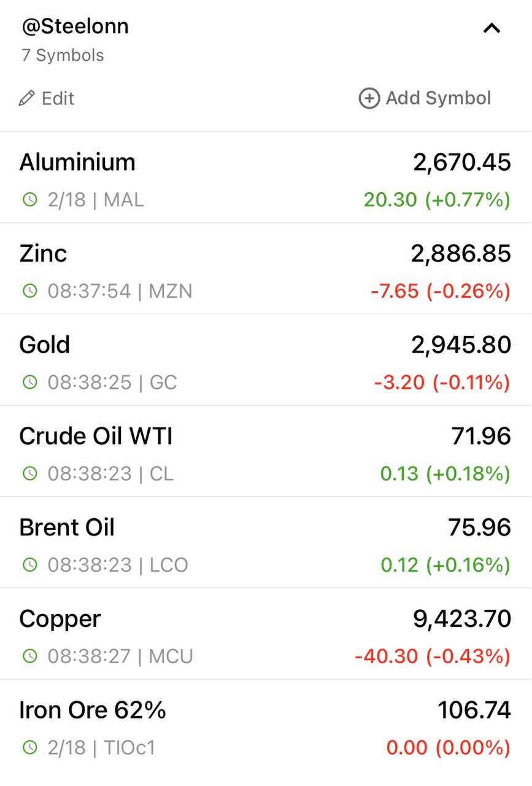The width and height of the screenshot is (532, 786).
Task: Click the pencil Edit icon
Action: tap(26, 98)
